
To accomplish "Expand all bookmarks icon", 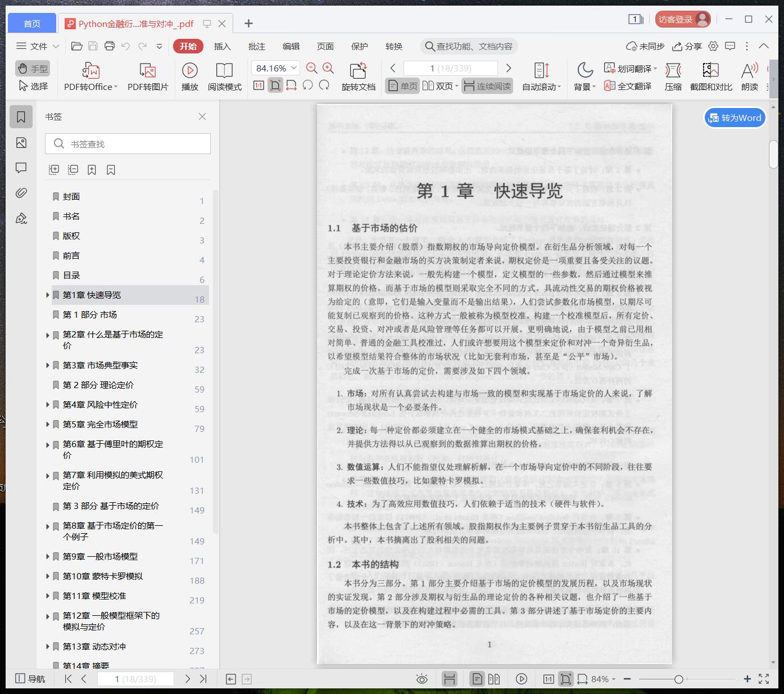I will [x=54, y=169].
